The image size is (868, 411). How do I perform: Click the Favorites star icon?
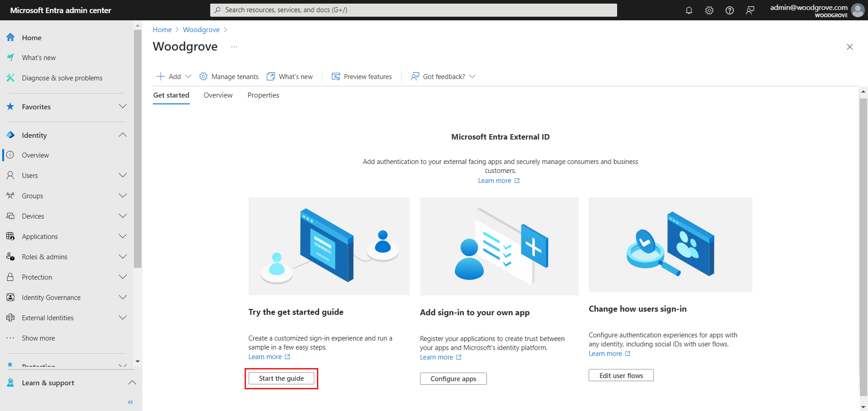[x=10, y=107]
